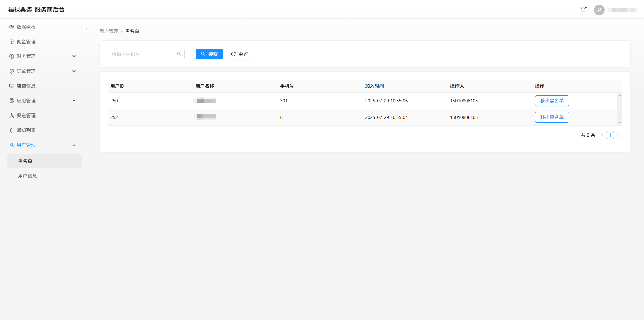Collapse the sidebar with arrow icon
This screenshot has height=320, width=644.
click(x=86, y=29)
